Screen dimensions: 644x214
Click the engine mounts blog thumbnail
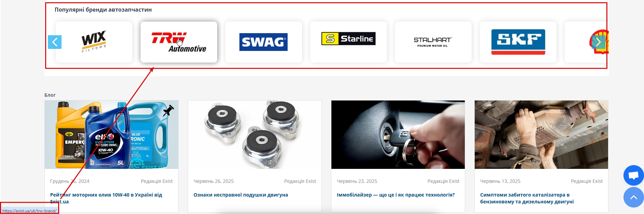255,135
